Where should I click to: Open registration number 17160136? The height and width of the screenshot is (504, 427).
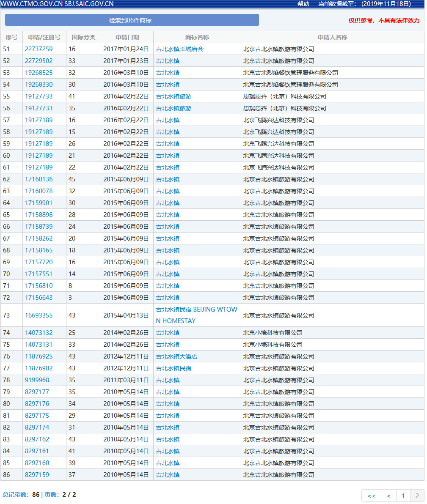(x=39, y=179)
